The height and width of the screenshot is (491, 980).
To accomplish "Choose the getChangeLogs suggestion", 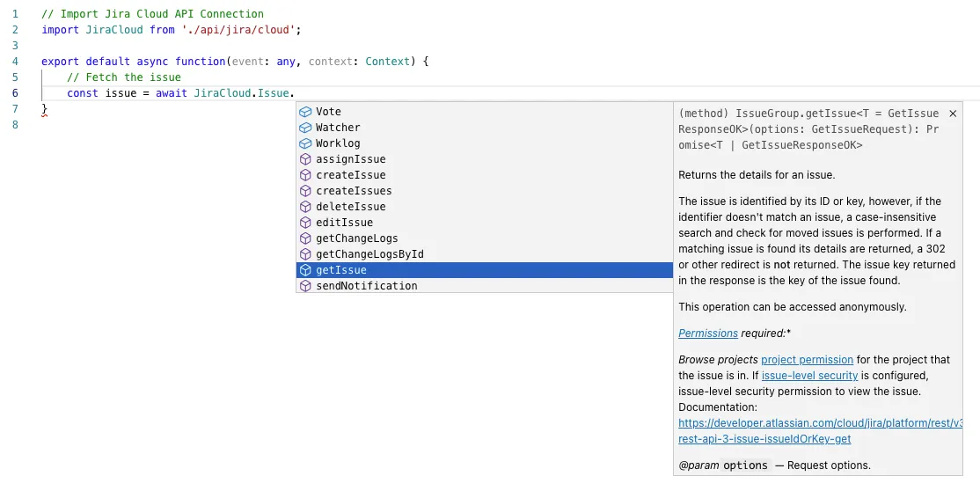I will point(485,238).
